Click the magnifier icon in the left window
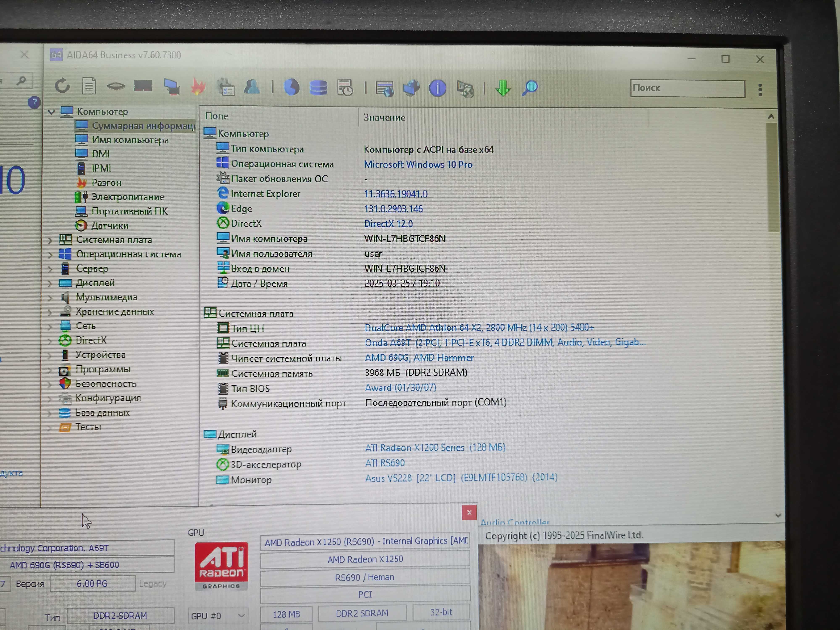Screen dimensions: 840x630 tap(21, 80)
